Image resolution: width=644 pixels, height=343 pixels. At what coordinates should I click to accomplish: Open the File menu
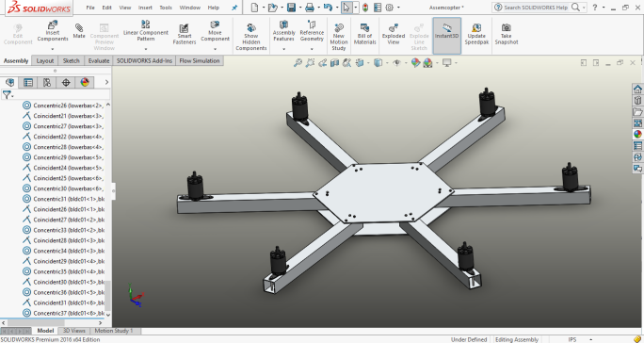pos(90,8)
